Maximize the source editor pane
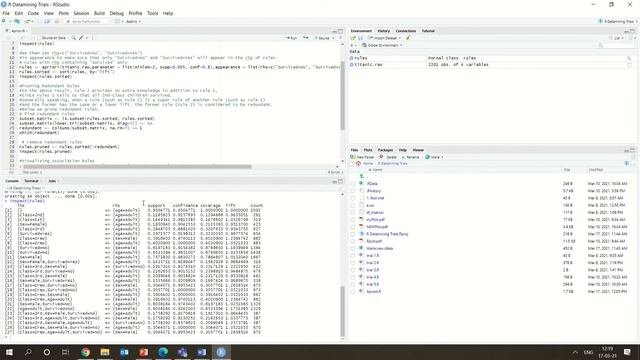Viewport: 640px width, 360px height. click(x=340, y=31)
